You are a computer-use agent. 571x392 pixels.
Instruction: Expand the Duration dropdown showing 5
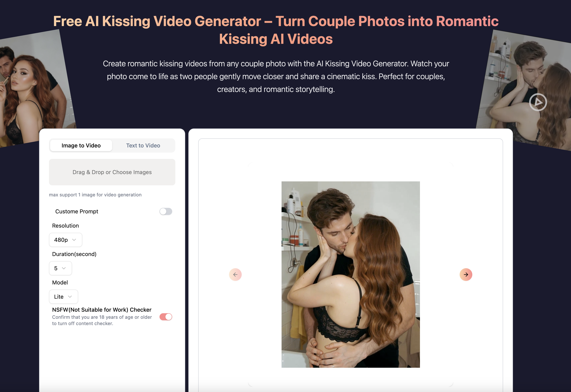tap(60, 268)
